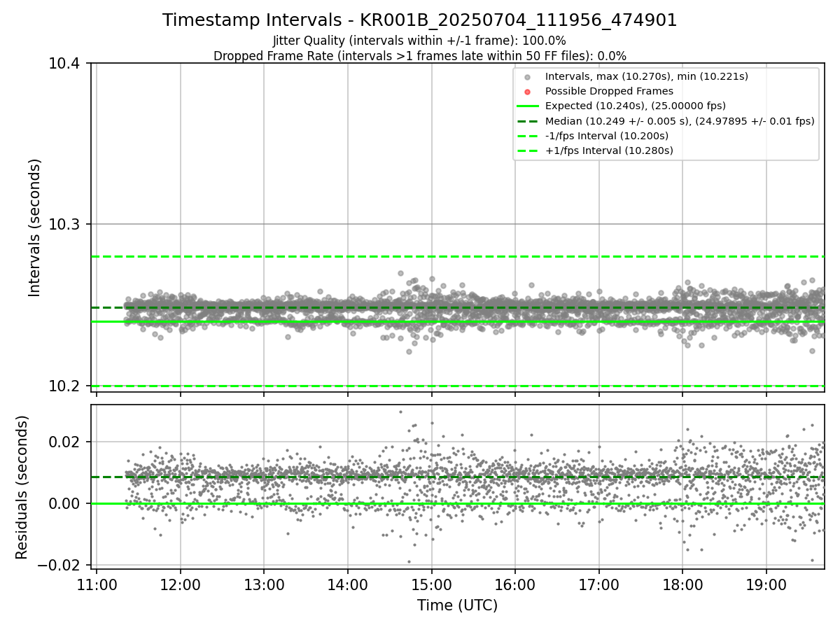Click y-axis label Intervals (seconds)
Screen dimensions: 840x630
click(x=35, y=227)
